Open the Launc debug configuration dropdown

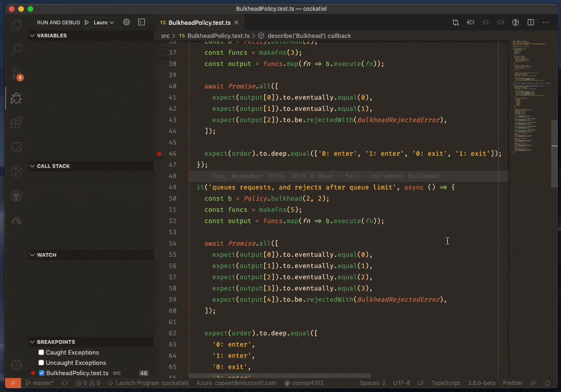click(x=102, y=22)
